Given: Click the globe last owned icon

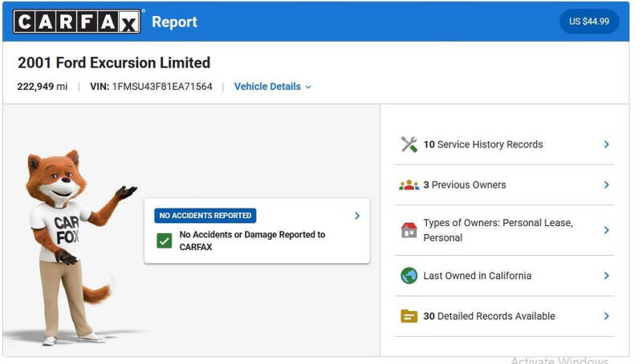Looking at the screenshot, I should [408, 276].
